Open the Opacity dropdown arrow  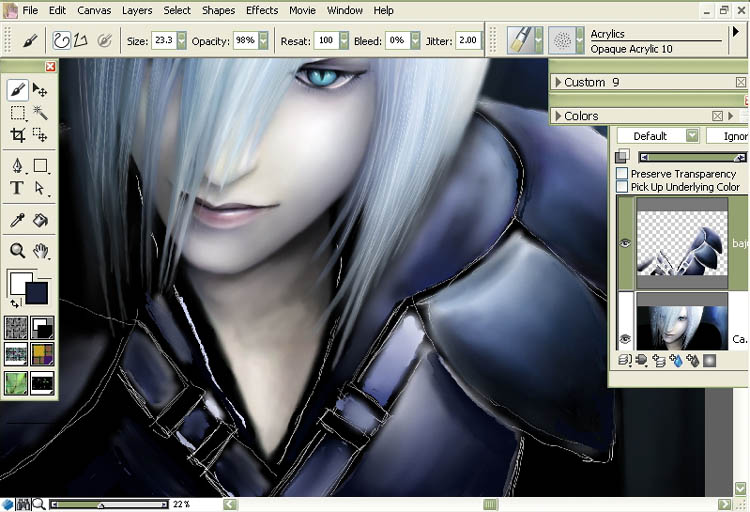tap(263, 41)
